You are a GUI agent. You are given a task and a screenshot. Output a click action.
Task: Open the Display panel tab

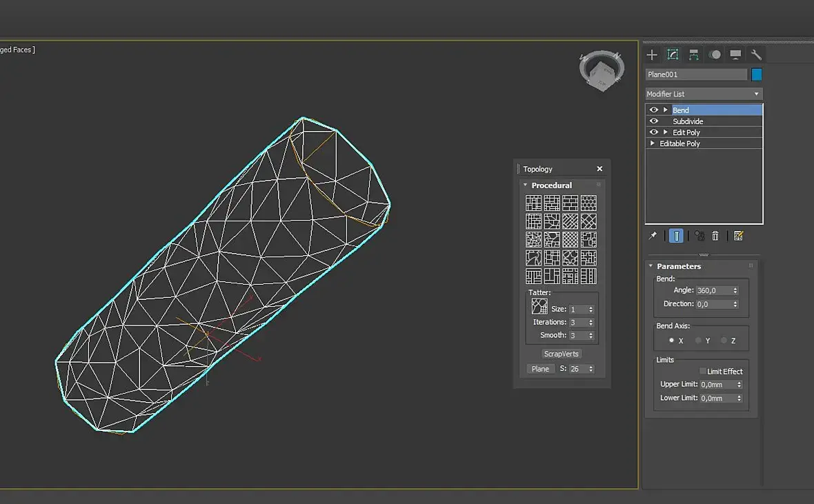[735, 54]
